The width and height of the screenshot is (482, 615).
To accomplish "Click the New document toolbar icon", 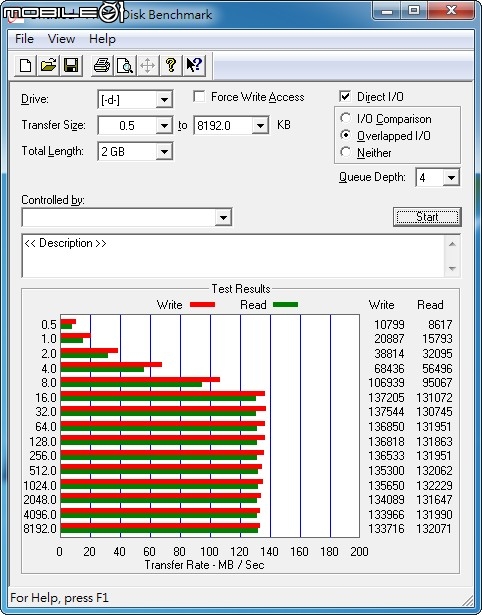I will pos(25,65).
